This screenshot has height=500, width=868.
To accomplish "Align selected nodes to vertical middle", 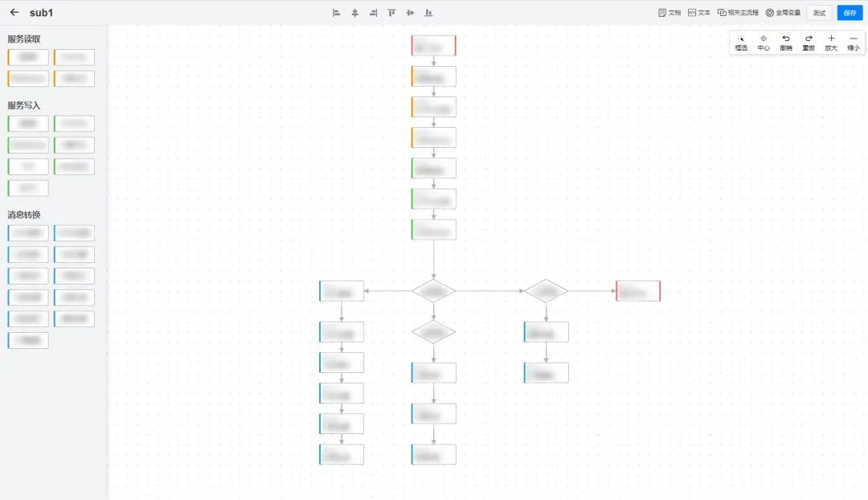I will point(410,13).
